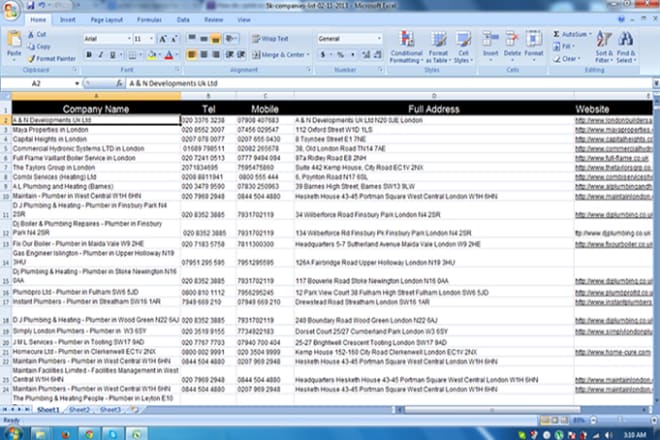Open the home-cure.com website link
The height and width of the screenshot is (440, 660).
(x=613, y=352)
